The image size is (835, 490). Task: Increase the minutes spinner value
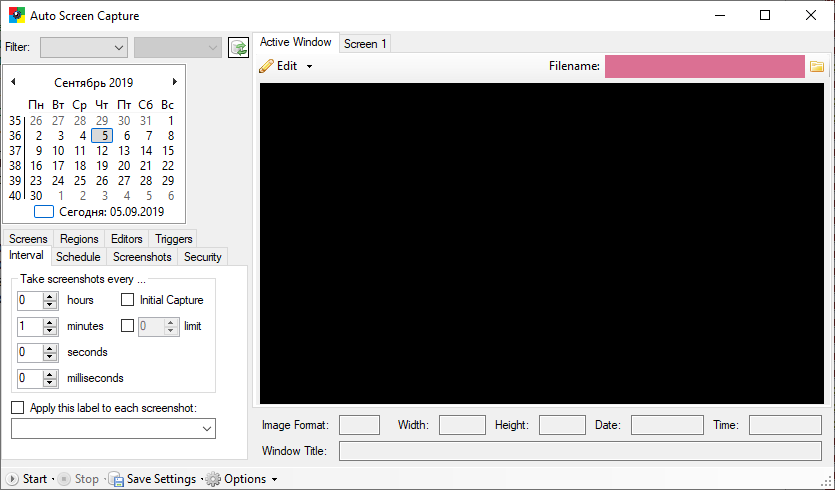click(x=50, y=322)
